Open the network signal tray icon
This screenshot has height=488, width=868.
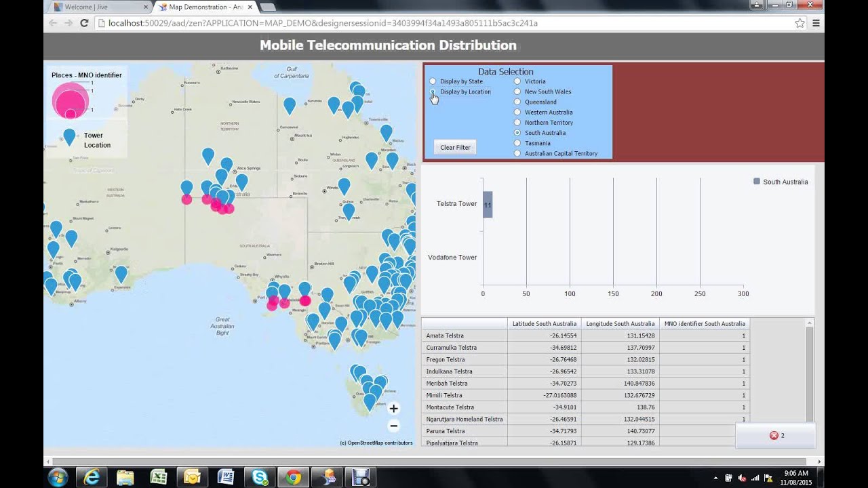pyautogui.click(x=755, y=478)
